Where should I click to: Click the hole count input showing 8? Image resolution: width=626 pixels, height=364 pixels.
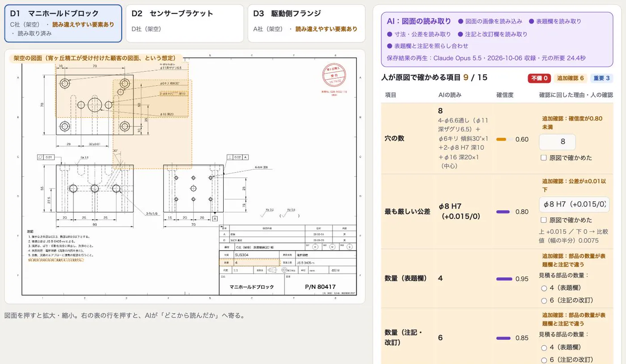click(x=557, y=142)
